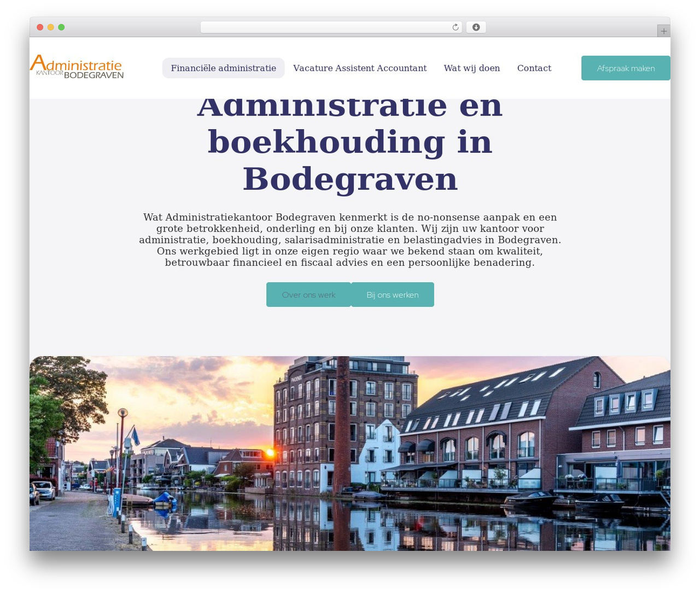
Task: Open Financiële administratie menu item
Action: point(223,68)
